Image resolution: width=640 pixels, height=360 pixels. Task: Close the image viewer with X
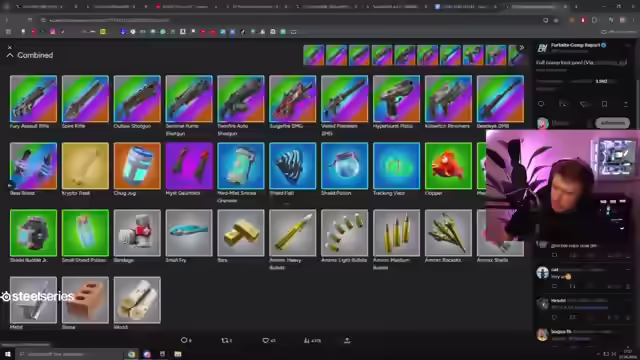click(x=10, y=47)
